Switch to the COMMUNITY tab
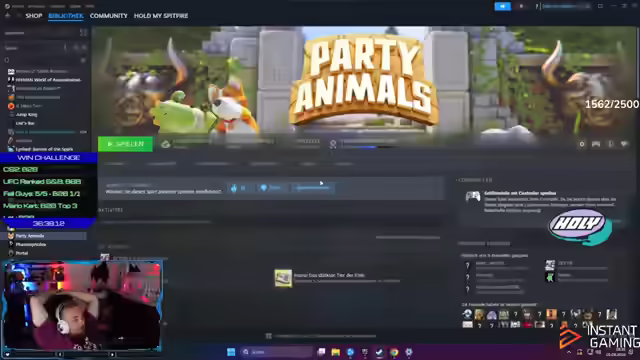The height and width of the screenshot is (360, 640). click(x=109, y=16)
